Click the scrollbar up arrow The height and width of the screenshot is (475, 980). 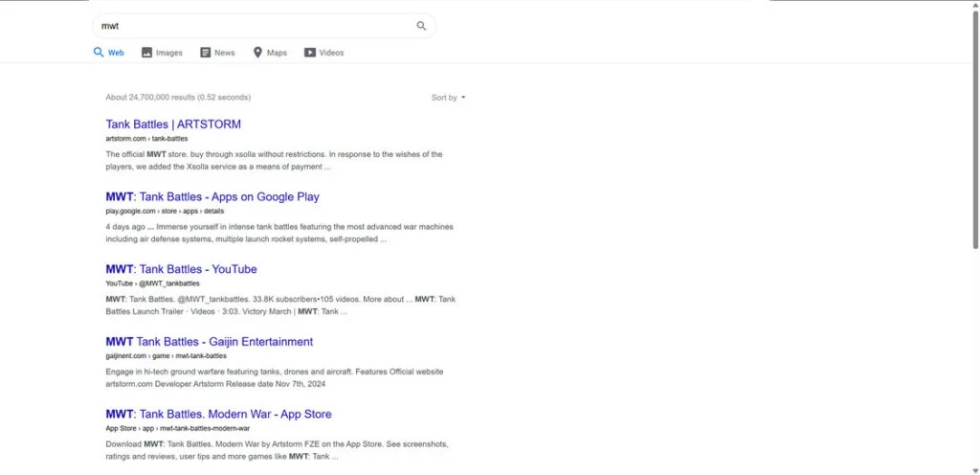click(975, 5)
